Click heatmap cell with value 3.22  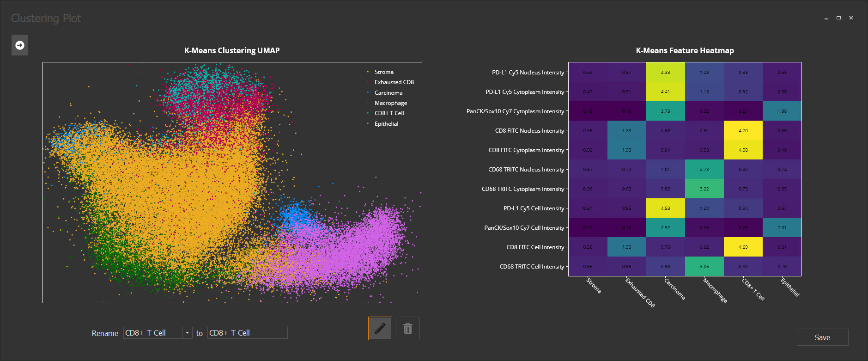pos(704,189)
